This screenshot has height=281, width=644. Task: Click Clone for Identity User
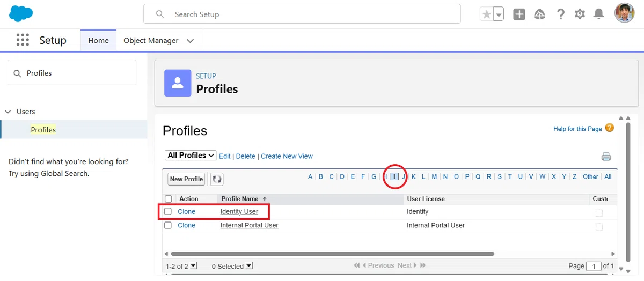click(x=187, y=211)
